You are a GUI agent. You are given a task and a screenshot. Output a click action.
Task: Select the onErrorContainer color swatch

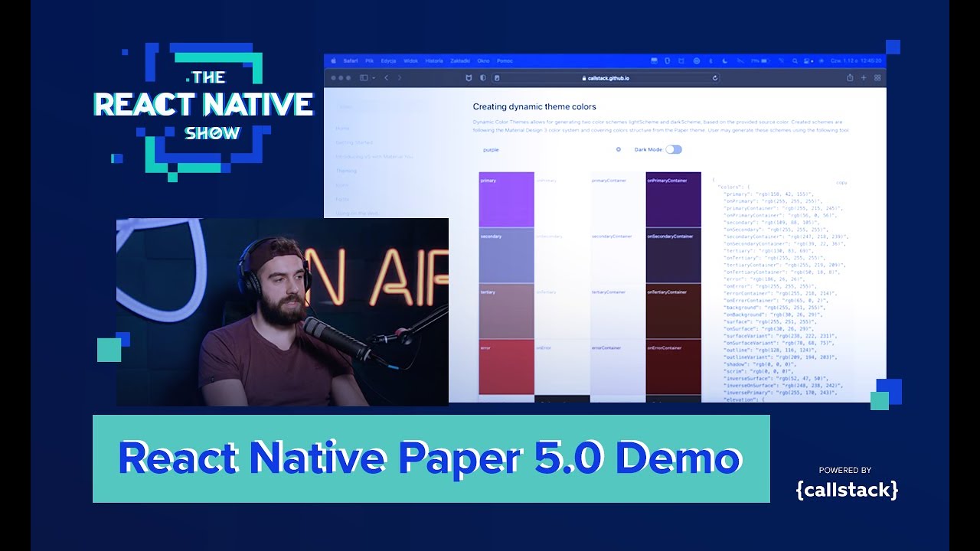[x=673, y=367]
